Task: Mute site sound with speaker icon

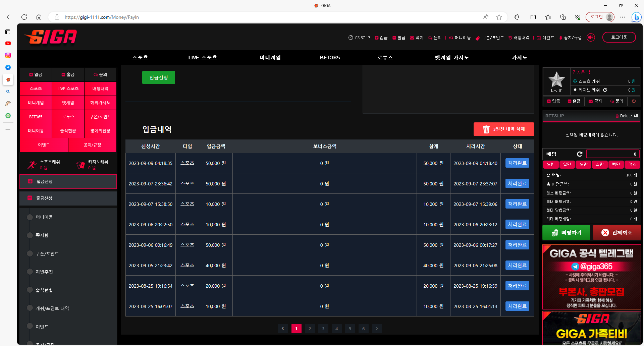Action: coord(591,38)
